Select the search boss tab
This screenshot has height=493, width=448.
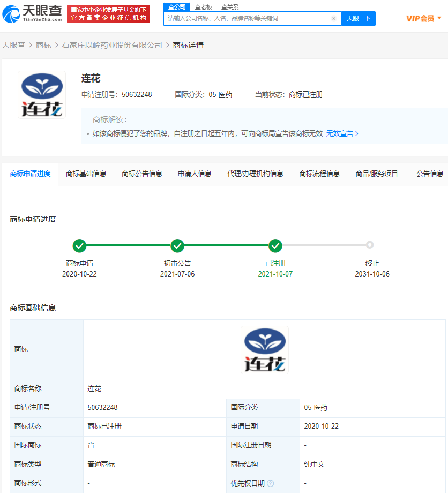click(203, 7)
